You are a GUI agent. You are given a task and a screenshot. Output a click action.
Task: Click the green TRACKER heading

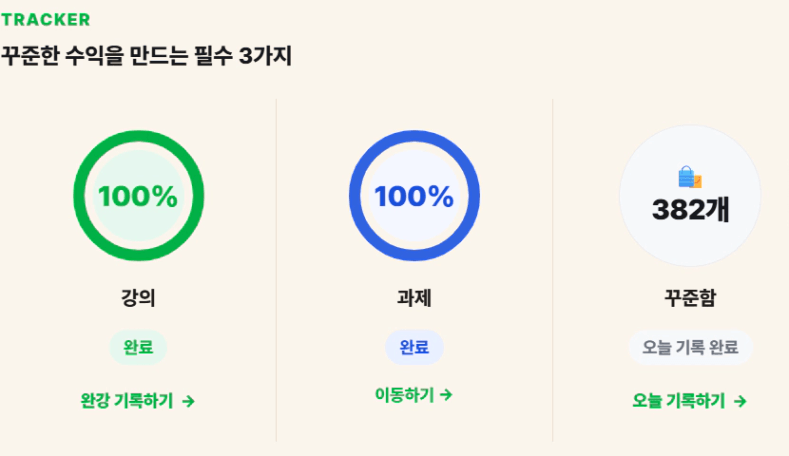pyautogui.click(x=45, y=20)
